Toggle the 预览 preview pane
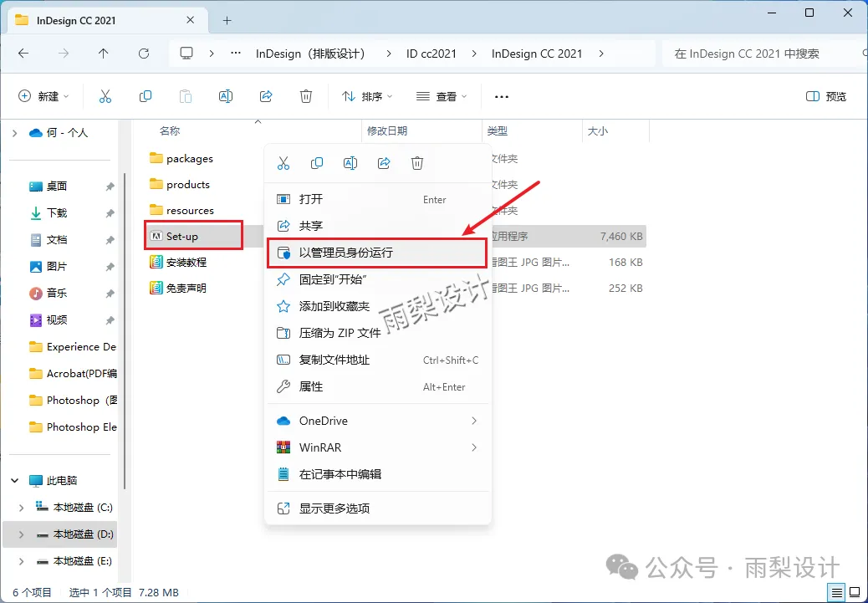Viewport: 868px width, 603px height. click(826, 96)
